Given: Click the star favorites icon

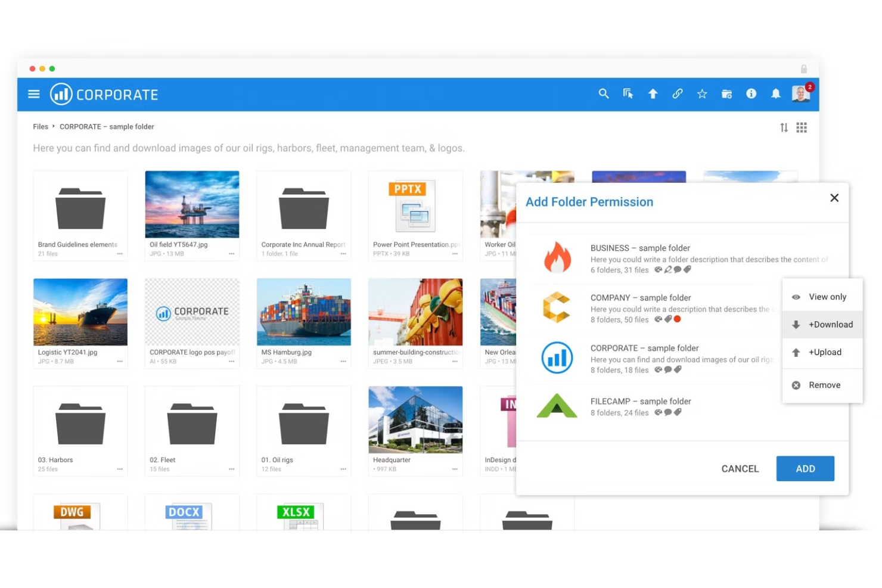Looking at the screenshot, I should [x=702, y=94].
